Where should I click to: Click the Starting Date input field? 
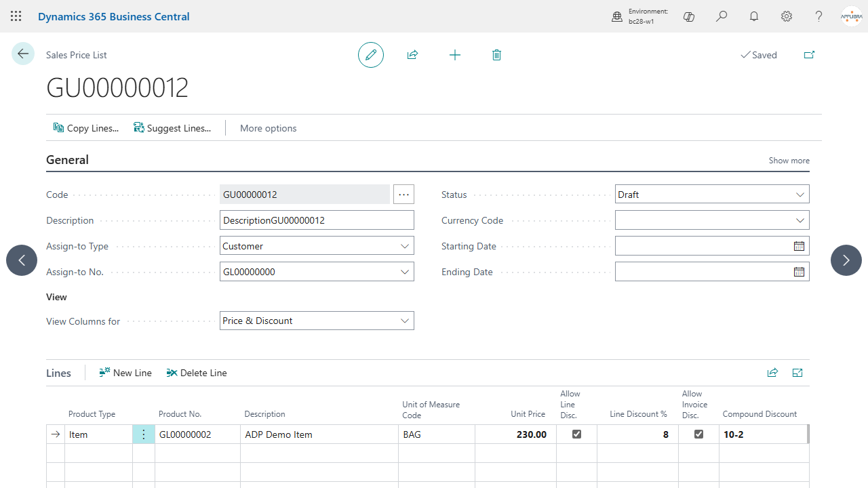(x=703, y=246)
